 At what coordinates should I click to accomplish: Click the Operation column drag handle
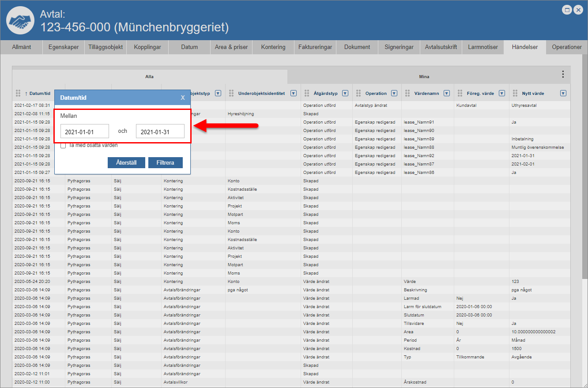point(358,93)
